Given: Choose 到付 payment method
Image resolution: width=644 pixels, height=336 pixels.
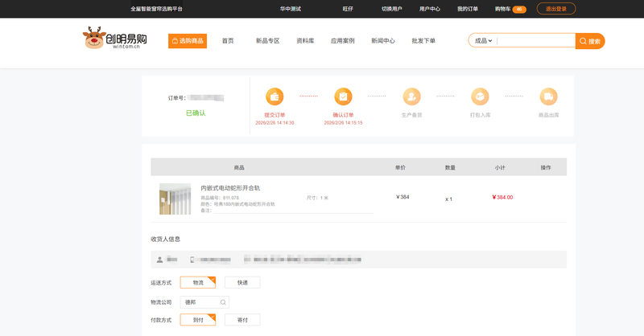Looking at the screenshot, I should 198,320.
